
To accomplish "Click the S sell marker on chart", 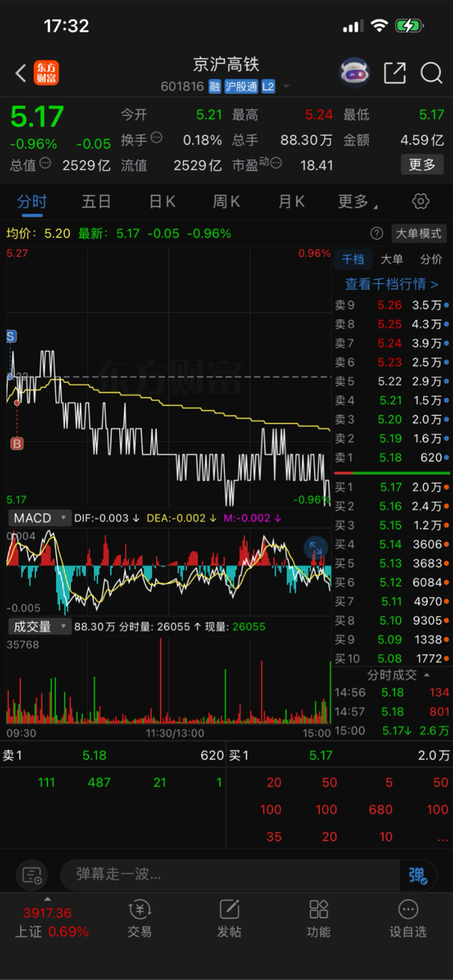I will pos(11,336).
